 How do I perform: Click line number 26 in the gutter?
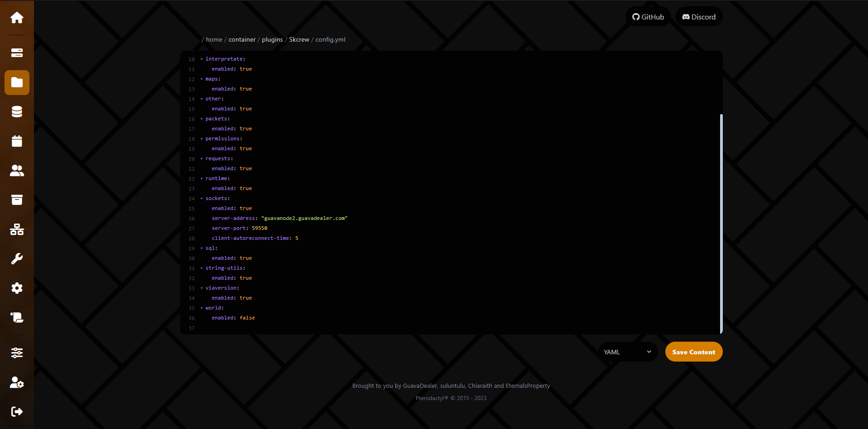coord(192,219)
